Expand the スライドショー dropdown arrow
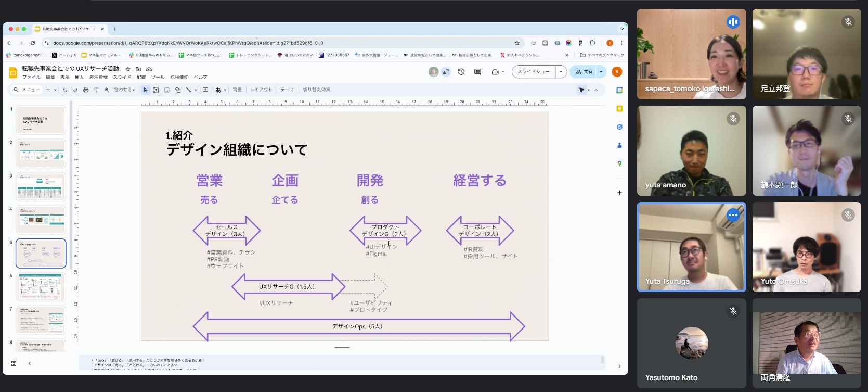The height and width of the screenshot is (392, 868). 561,72
